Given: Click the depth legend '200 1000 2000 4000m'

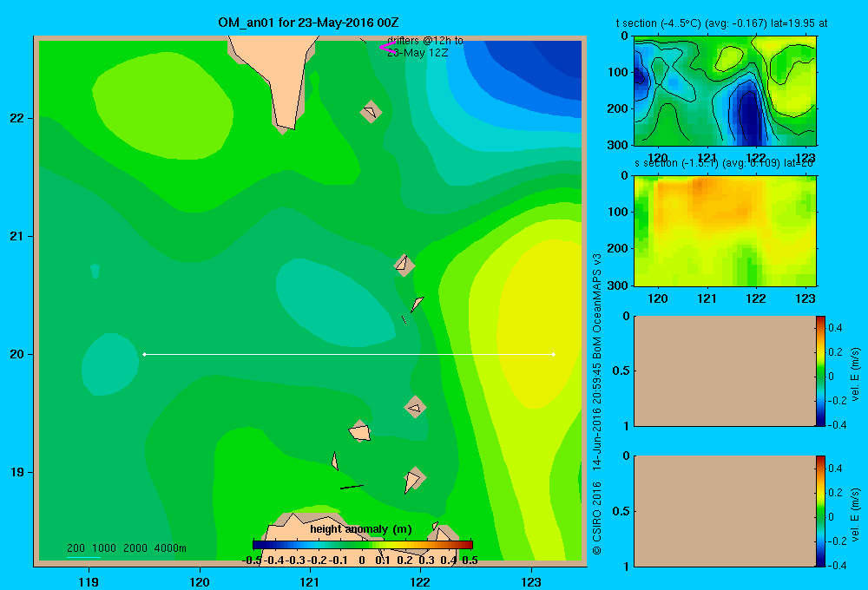Looking at the screenshot, I should [x=126, y=548].
